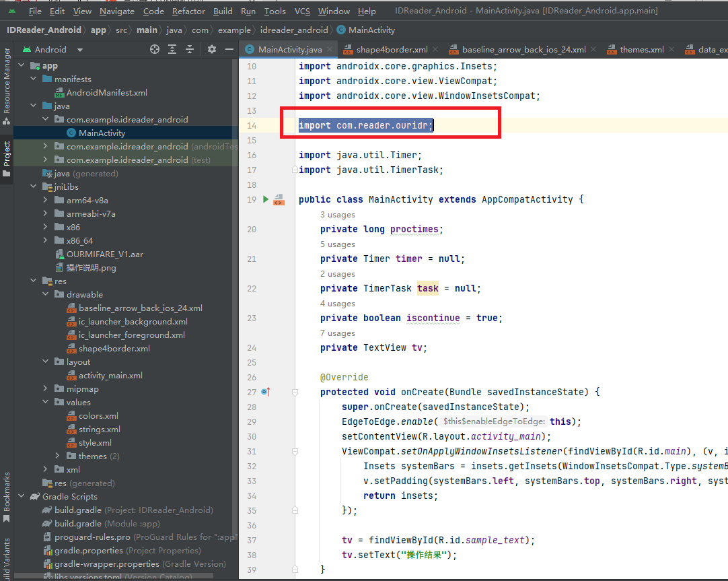Hide the Project panel with minus icon
Image resolution: width=728 pixels, height=581 pixels.
[228, 49]
